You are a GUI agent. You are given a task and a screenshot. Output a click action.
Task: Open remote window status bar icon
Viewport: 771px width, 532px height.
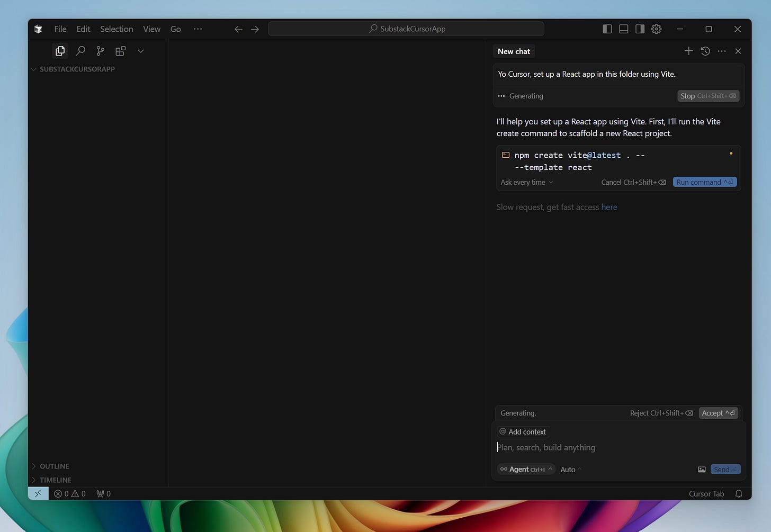point(38,493)
